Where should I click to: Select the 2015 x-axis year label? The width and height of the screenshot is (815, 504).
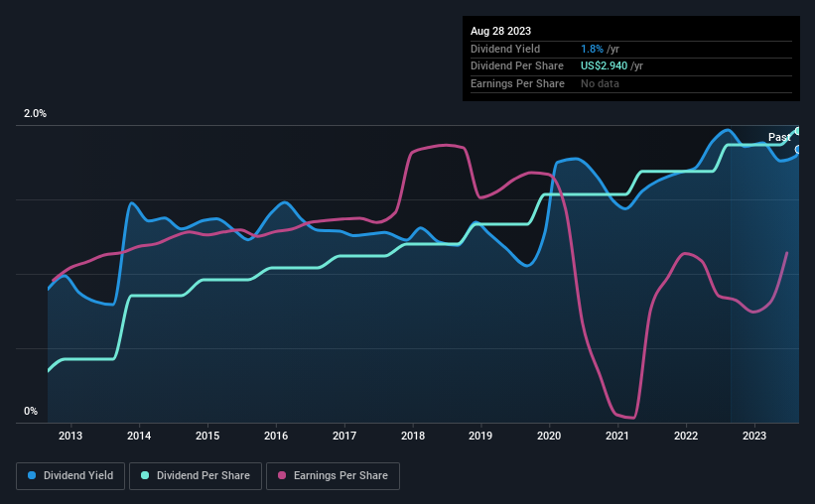207,436
